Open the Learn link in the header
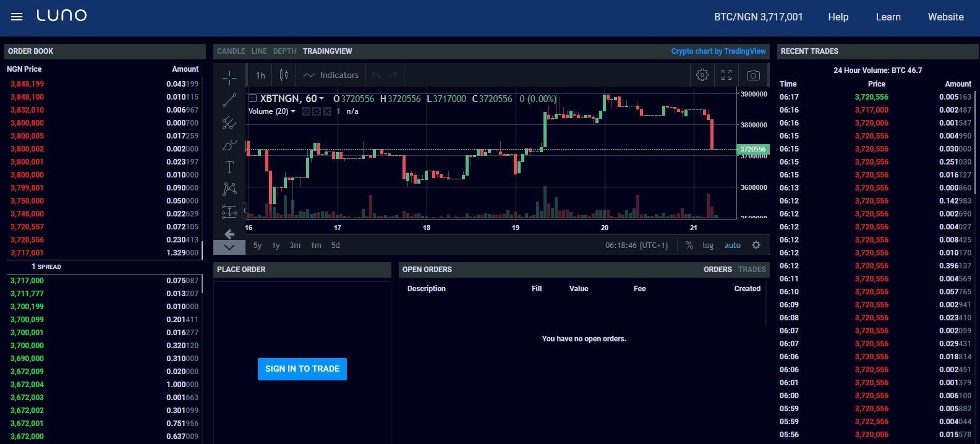980x444 pixels. [888, 17]
